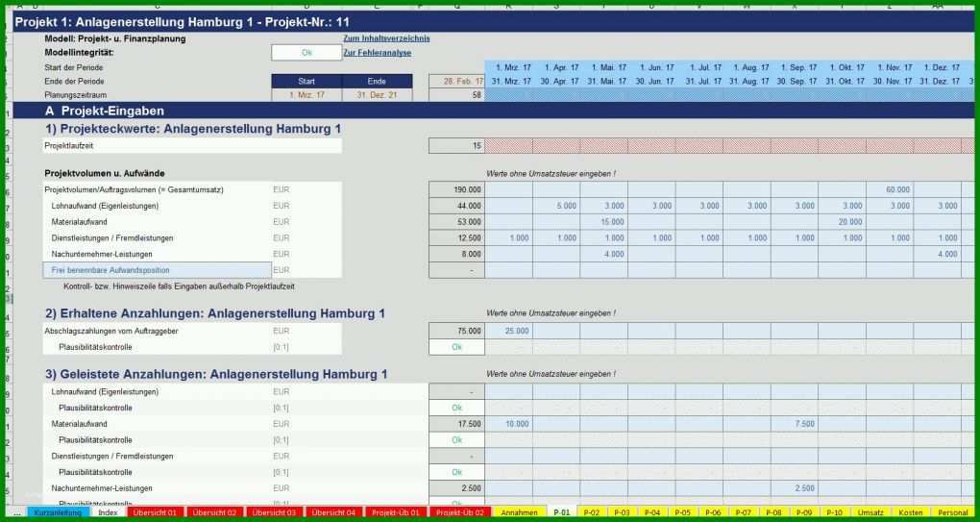Screen dimensions: 980x522
Task: Select the Projektlaufzeit value cell 15
Action: [x=457, y=146]
